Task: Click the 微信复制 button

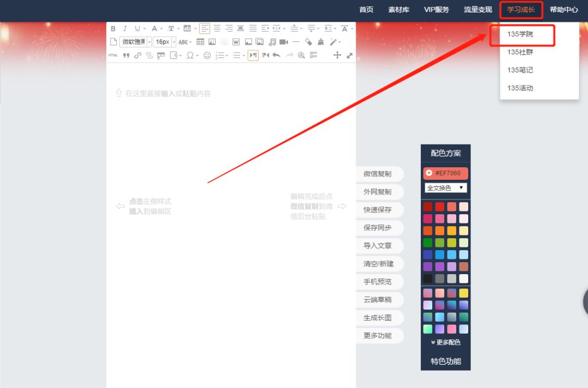Action: point(379,174)
